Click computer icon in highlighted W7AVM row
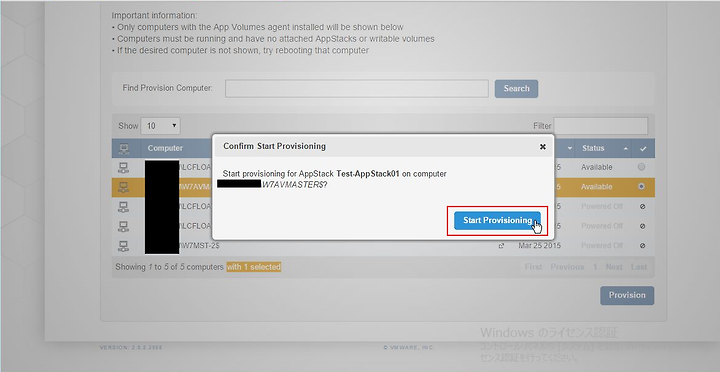This screenshot has width=720, height=372. coord(123,187)
